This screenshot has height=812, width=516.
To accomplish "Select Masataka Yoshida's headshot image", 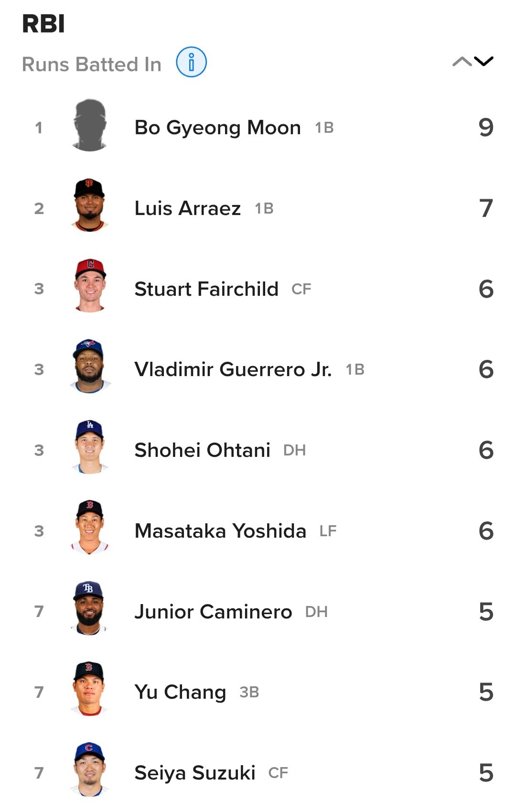I will click(x=90, y=528).
